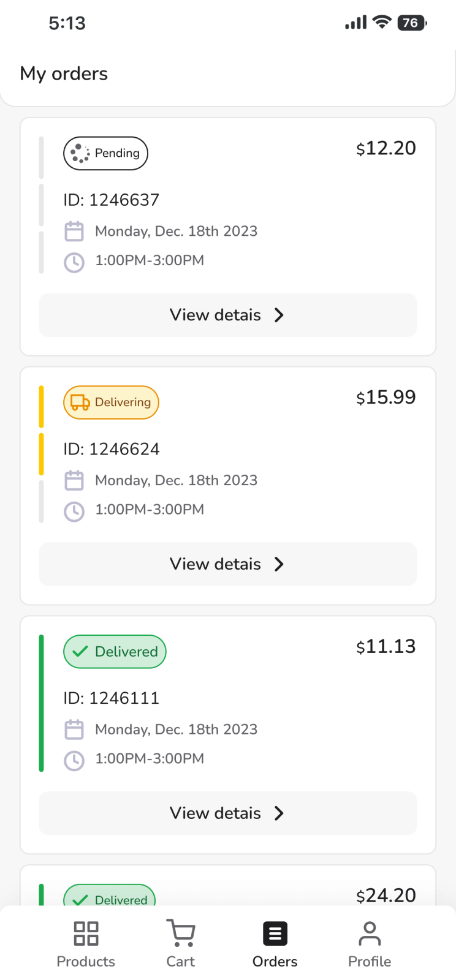This screenshot has width=456, height=980.
Task: Expand order 1246624 via chevron arrow
Action: pos(279,564)
